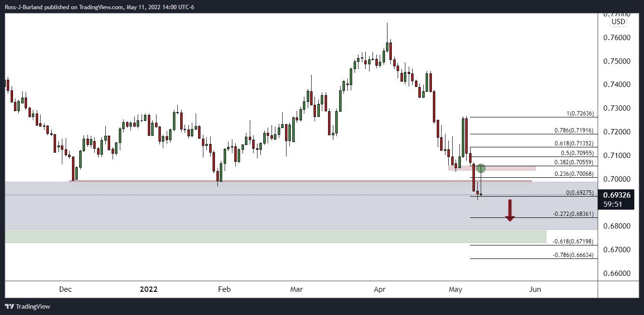The width and height of the screenshot is (644, 315).
Task: Click the red downward arrow drawing
Action: click(510, 211)
